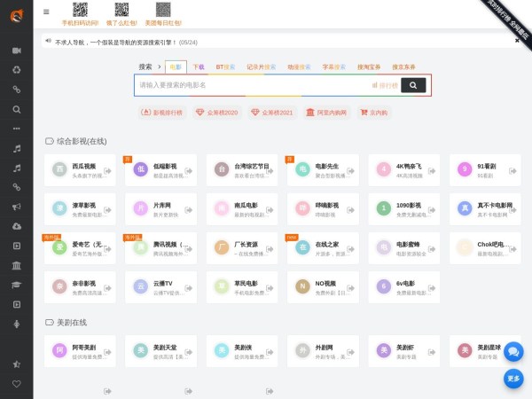532x399 pixels.
Task: Open the NO视频 site card
Action: point(323,287)
